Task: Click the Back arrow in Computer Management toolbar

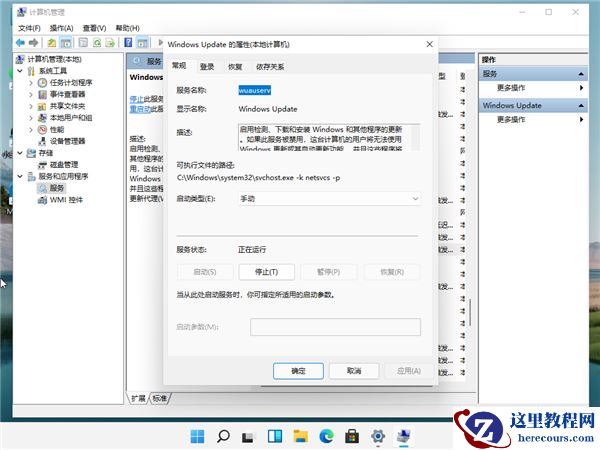Action: click(x=20, y=42)
